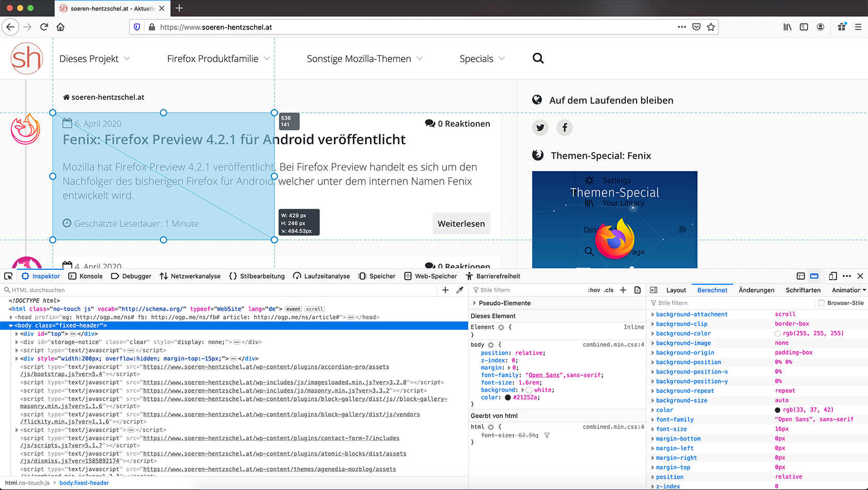Open the event listeners badge on html
Image resolution: width=868 pixels, height=490 pixels.
[293, 309]
